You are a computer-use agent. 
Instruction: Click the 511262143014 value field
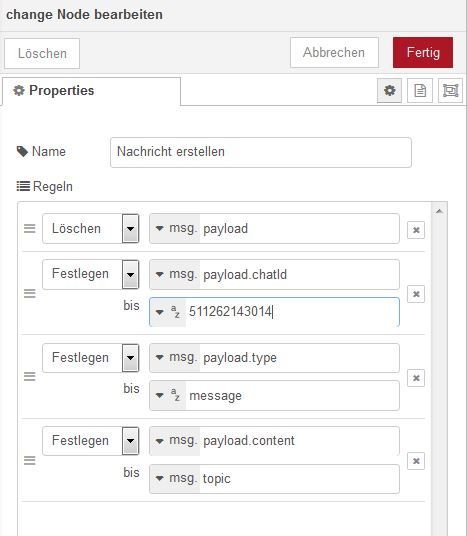pyautogui.click(x=292, y=312)
